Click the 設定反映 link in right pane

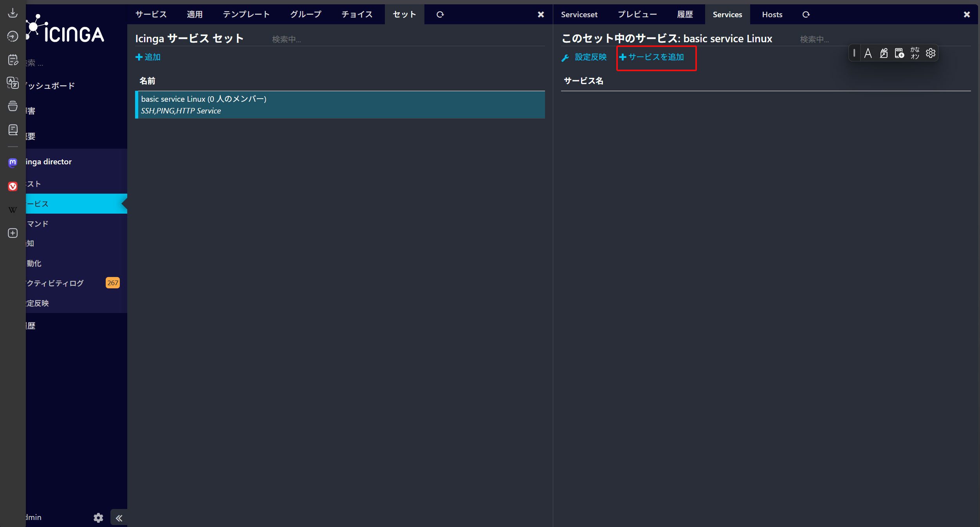tap(584, 57)
